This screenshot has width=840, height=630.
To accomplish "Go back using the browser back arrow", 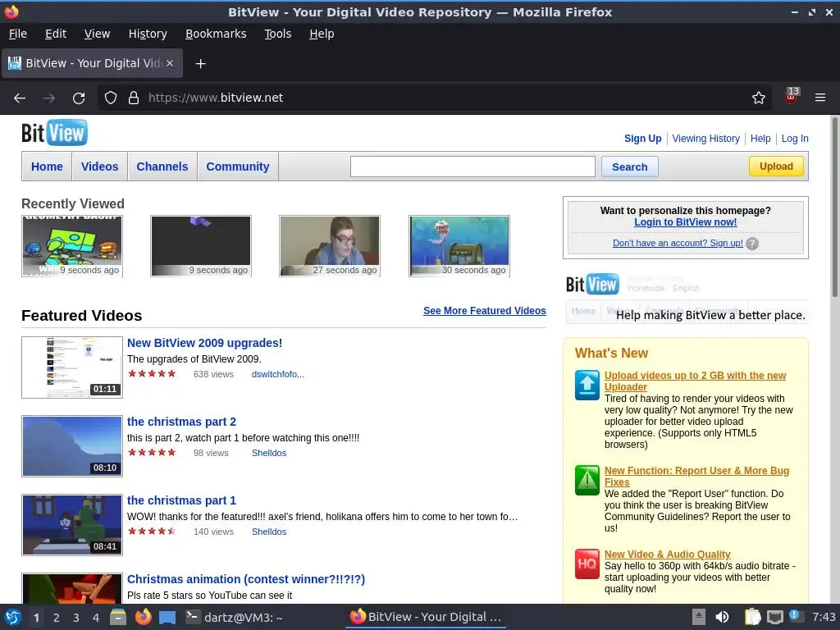I will pyautogui.click(x=20, y=98).
